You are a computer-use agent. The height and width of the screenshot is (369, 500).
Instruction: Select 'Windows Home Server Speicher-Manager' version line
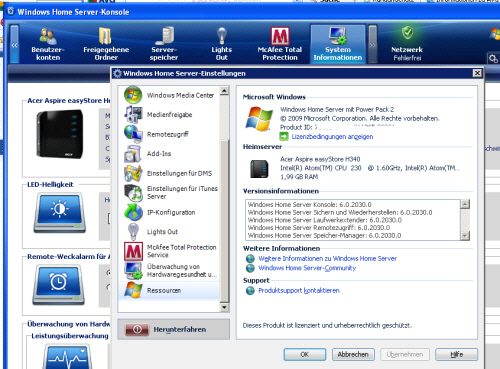[x=324, y=235]
